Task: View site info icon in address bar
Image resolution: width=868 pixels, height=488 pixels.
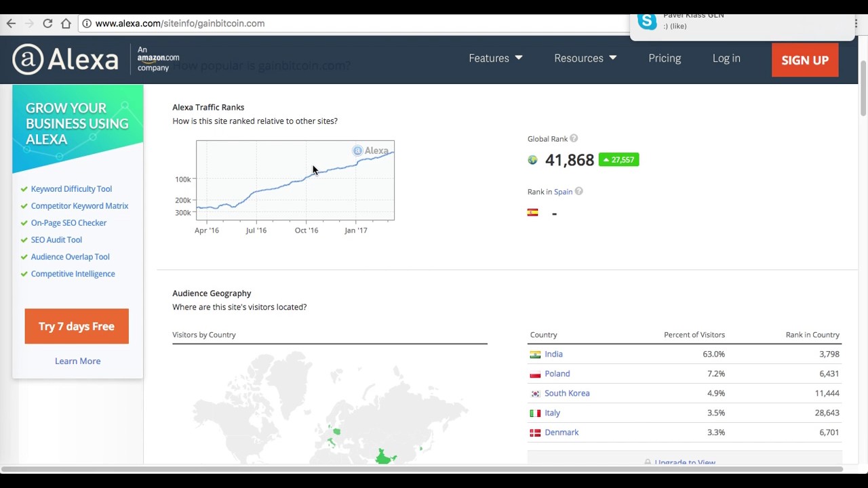Action: (87, 24)
